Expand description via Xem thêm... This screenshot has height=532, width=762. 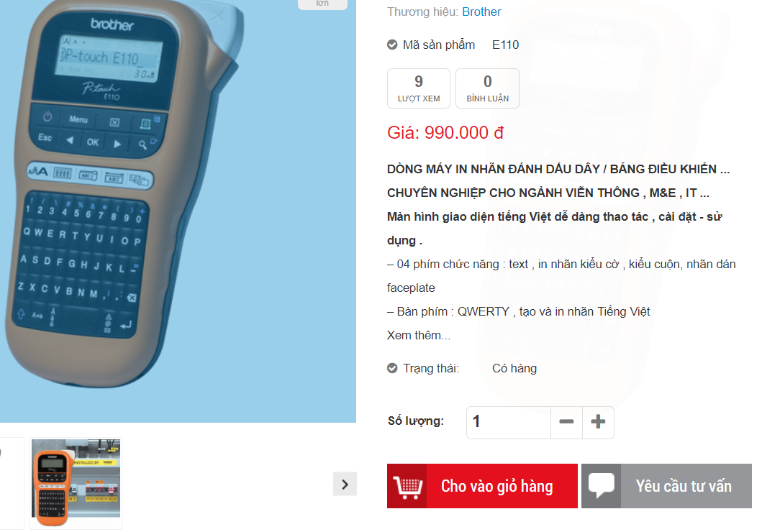[x=419, y=336]
